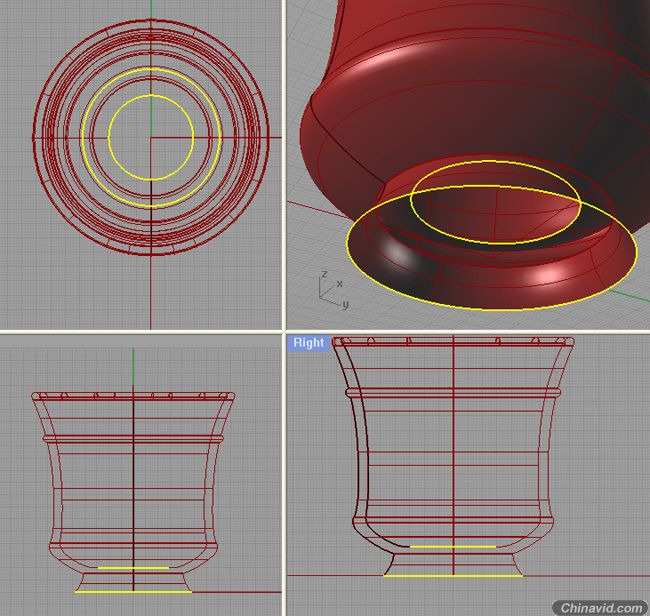Screen dimensions: 650x616
Task: Select the inner yellow circle in top view
Action: pyautogui.click(x=150, y=96)
